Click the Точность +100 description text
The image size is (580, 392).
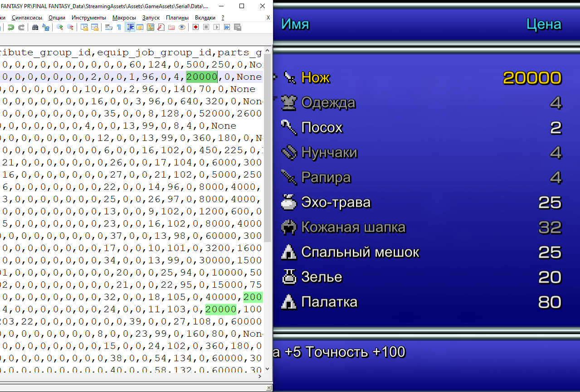pyautogui.click(x=356, y=352)
